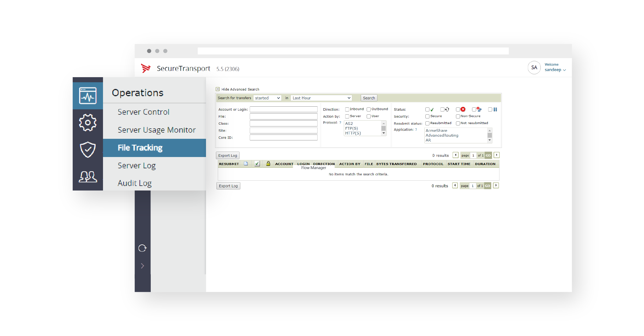Click the refresh icon in the sidebar
Screen dimensions: 644x336
pos(143,248)
